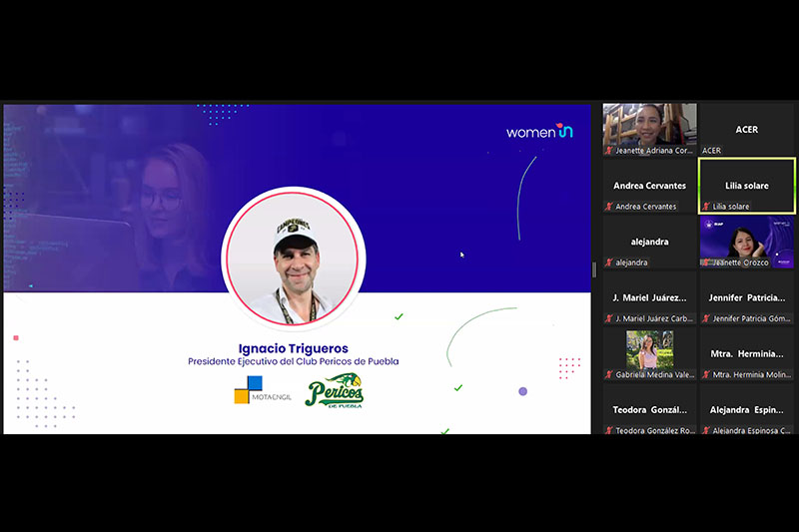
Task: Click the Ignacio Trigueros name heading
Action: [x=293, y=348]
